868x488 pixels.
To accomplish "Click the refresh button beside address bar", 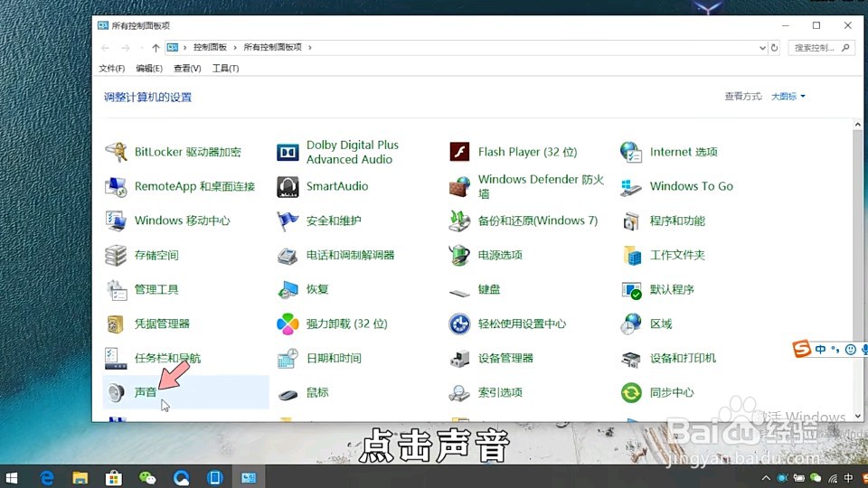I will coord(775,48).
